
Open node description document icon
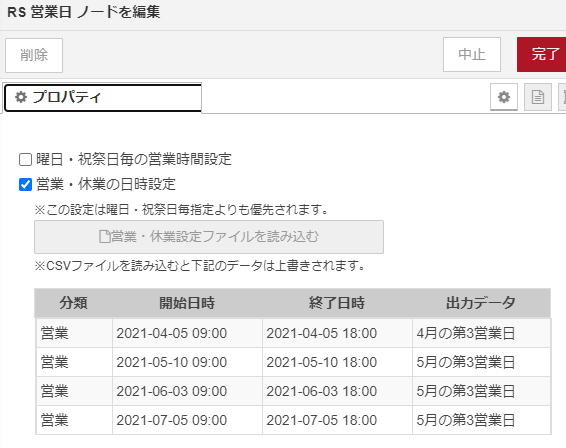(538, 97)
